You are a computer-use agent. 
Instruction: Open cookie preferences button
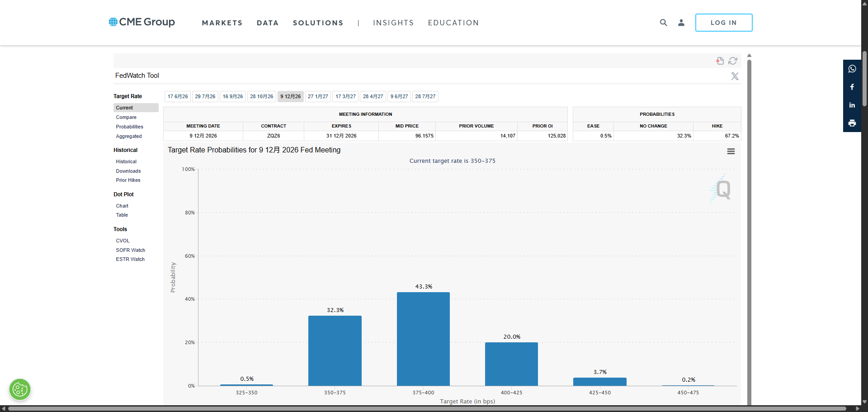(x=20, y=389)
